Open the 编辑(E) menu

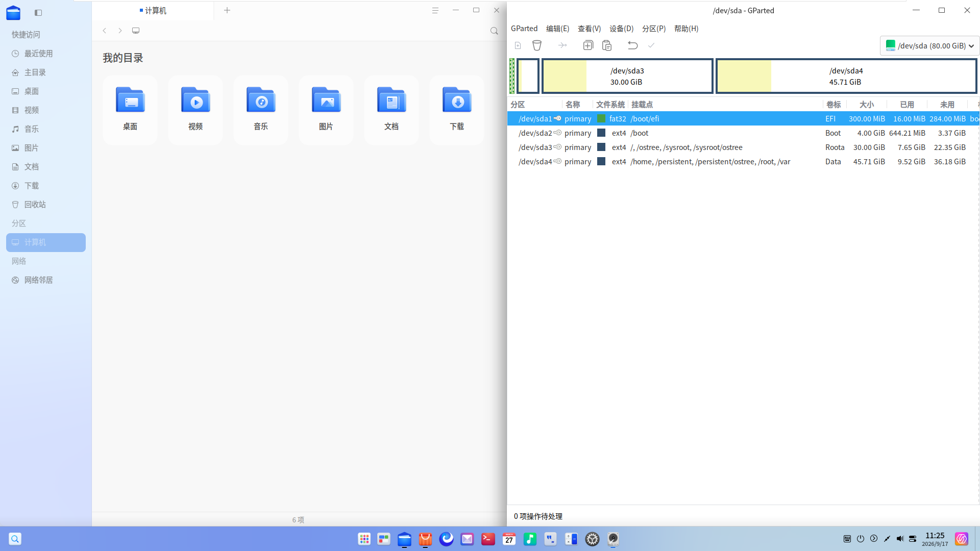pos(557,29)
